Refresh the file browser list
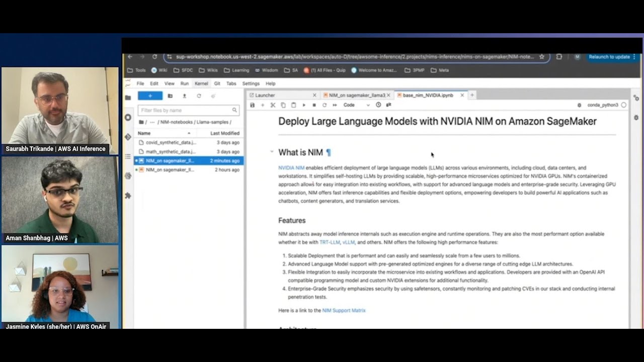Image resolution: width=644 pixels, height=362 pixels. click(x=199, y=96)
